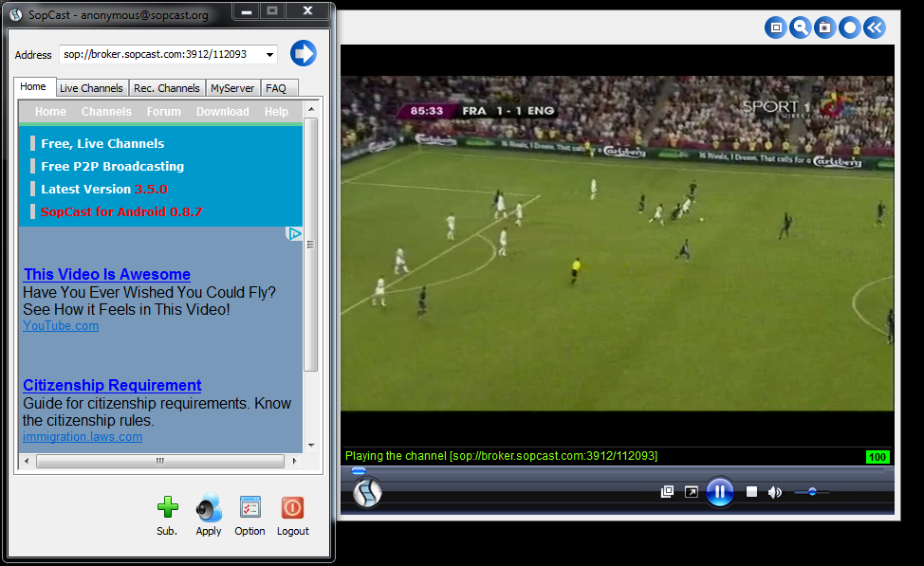Click the Apply icon
This screenshot has height=566, width=924.
tap(209, 507)
